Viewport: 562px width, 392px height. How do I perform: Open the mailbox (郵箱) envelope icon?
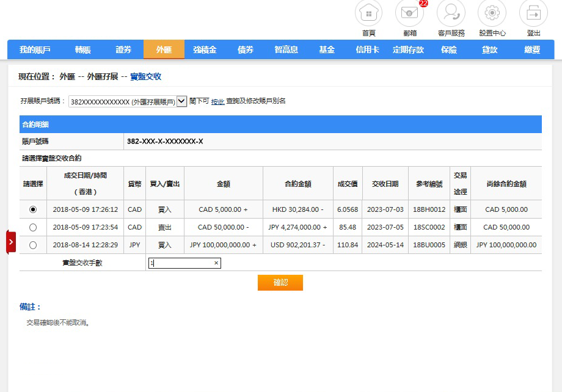point(409,13)
